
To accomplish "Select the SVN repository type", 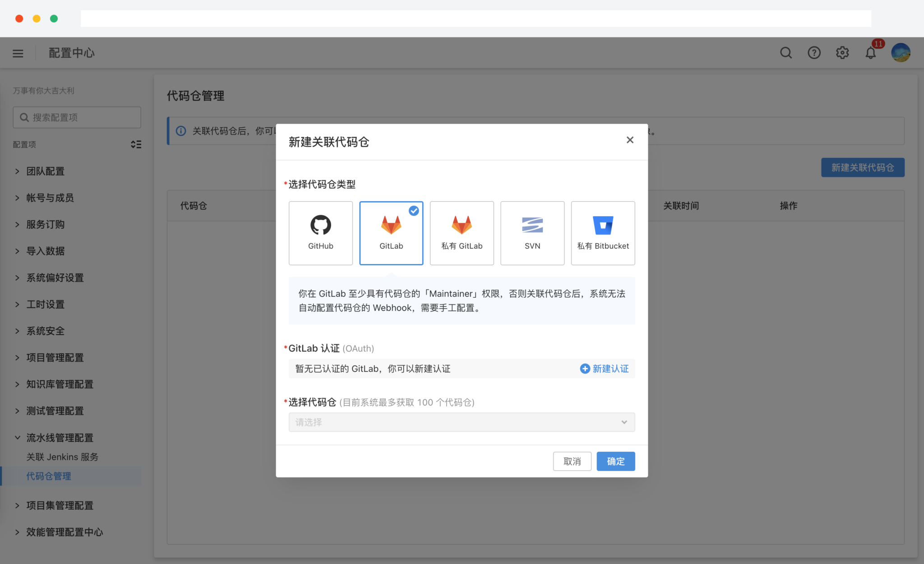I will [532, 233].
